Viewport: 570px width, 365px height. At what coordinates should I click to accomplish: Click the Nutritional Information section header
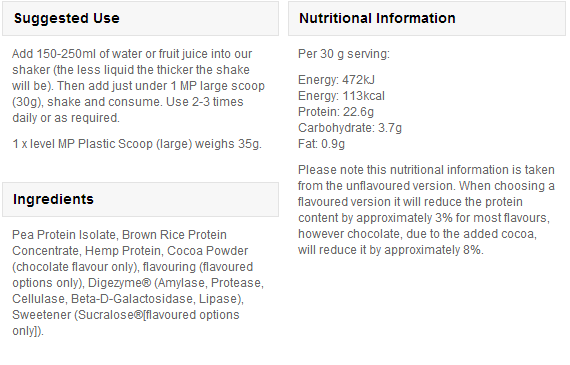(x=427, y=19)
